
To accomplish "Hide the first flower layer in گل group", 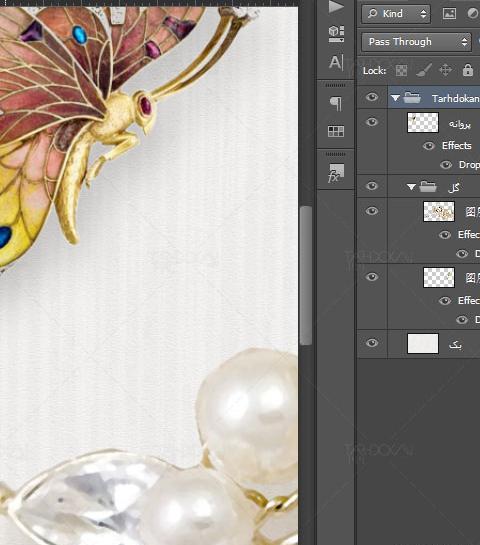I will tap(372, 211).
